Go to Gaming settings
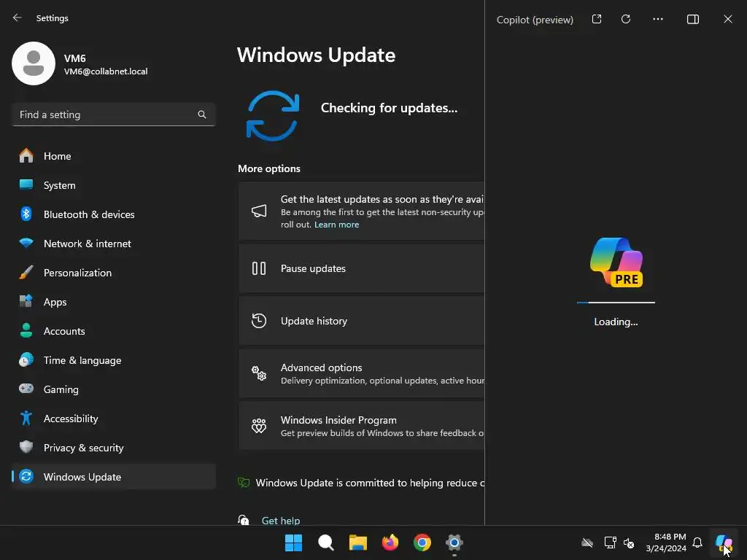The height and width of the screenshot is (560, 747). tap(114, 389)
